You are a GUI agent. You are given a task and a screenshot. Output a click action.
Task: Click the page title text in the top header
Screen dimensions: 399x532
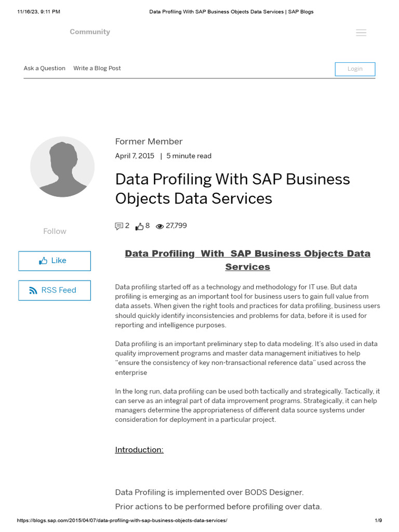(231, 11)
